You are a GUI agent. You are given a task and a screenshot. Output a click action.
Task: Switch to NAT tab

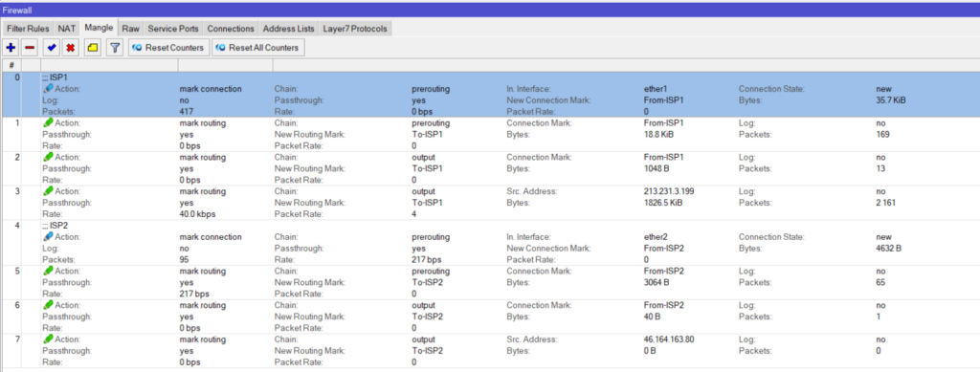click(x=67, y=29)
